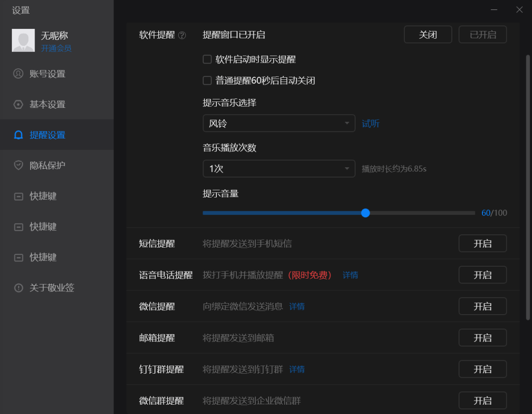Expand the 音乐播放次数 dropdown showing 1次
532x414 pixels.
click(x=279, y=169)
